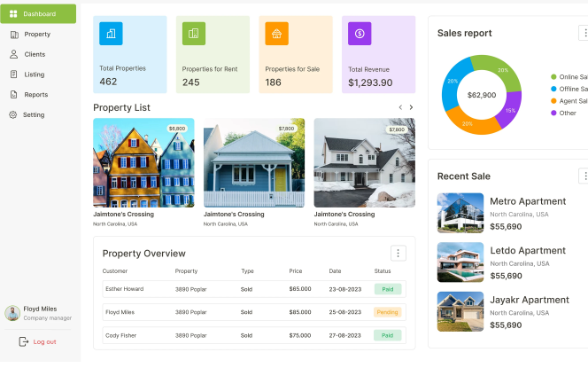
Task: Click Paid status for Cody Fisher
Action: pyautogui.click(x=387, y=335)
